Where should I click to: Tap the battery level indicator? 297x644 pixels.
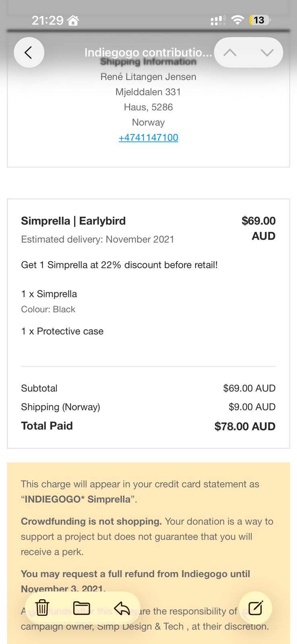coord(260,20)
